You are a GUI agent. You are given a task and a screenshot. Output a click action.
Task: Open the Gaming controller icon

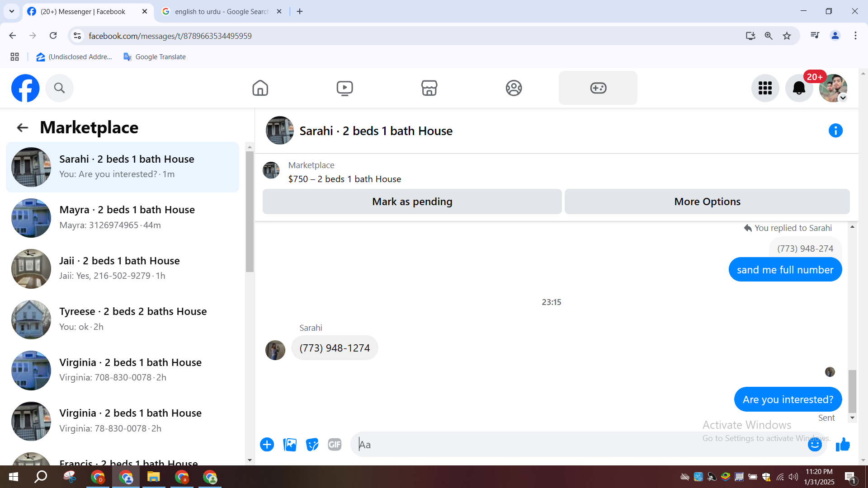pyautogui.click(x=598, y=88)
